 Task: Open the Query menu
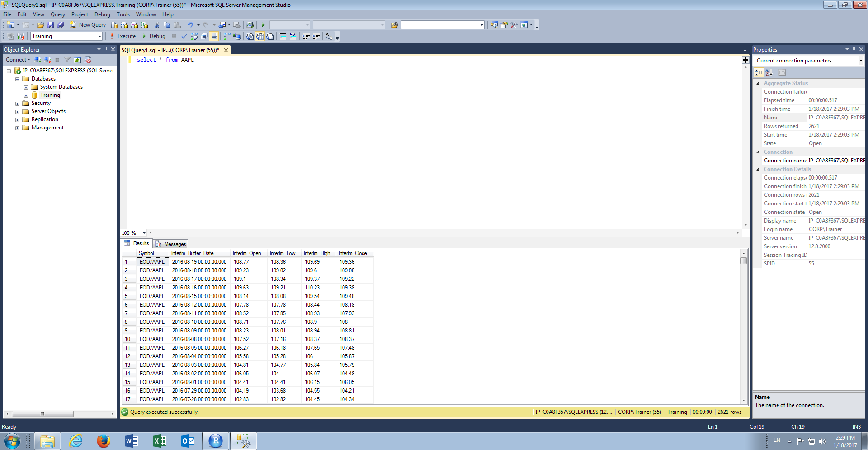[58, 14]
